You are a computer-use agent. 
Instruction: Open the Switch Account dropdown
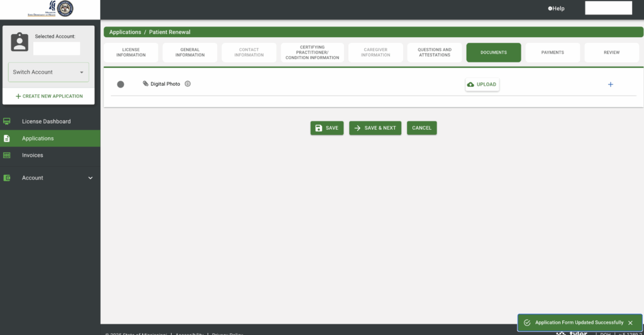click(48, 72)
